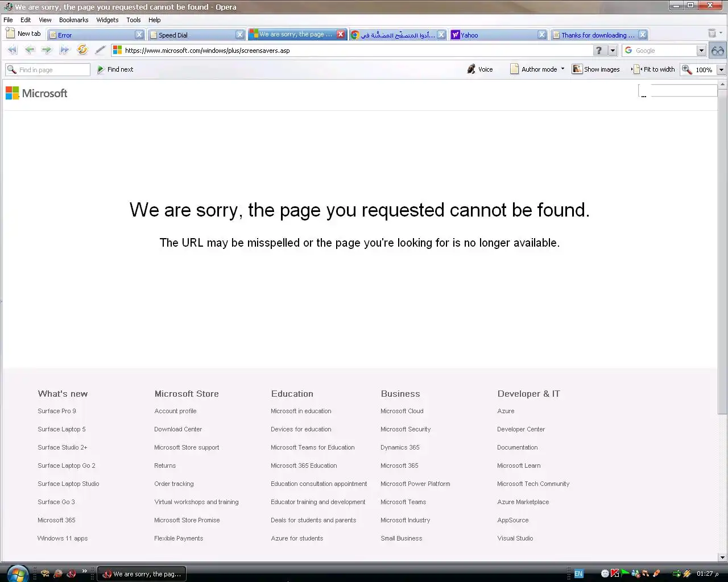Toggle the Voice button
This screenshot has width=728, height=582.
(x=480, y=69)
